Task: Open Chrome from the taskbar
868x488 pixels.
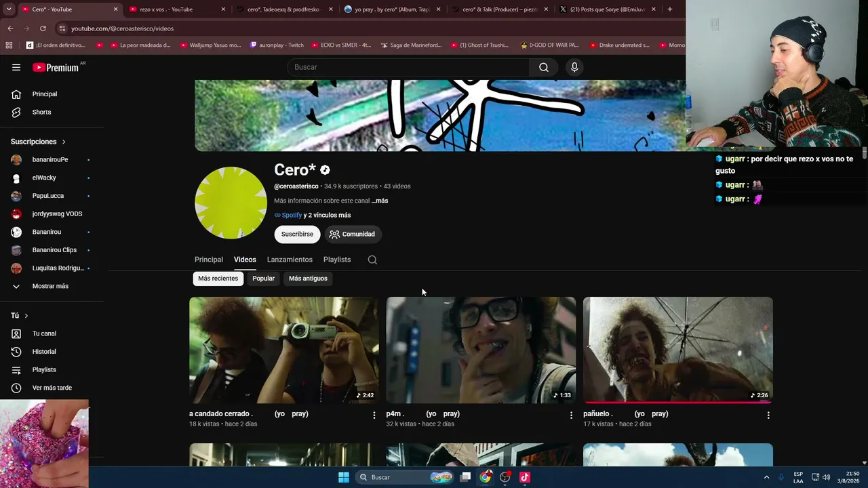Action: (x=485, y=477)
